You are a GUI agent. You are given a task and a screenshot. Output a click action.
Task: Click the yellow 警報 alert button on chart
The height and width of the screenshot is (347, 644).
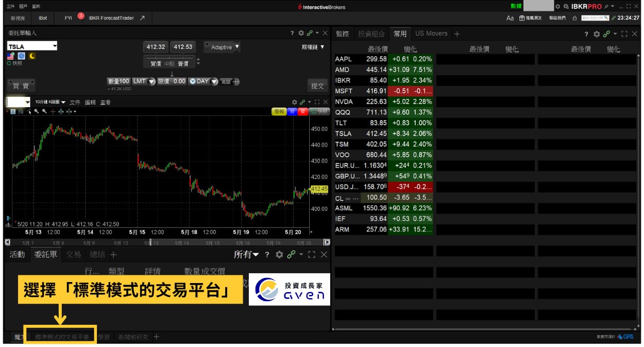pyautogui.click(x=279, y=111)
